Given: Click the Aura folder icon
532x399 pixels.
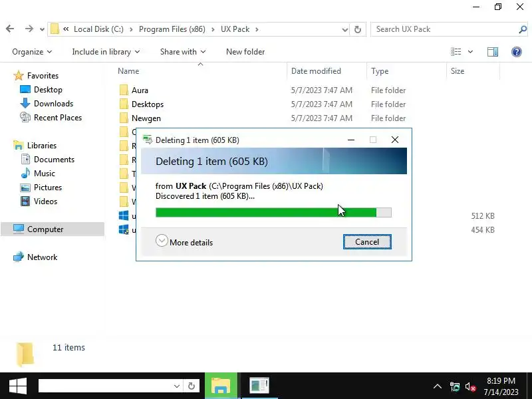Looking at the screenshot, I should click(x=124, y=90).
